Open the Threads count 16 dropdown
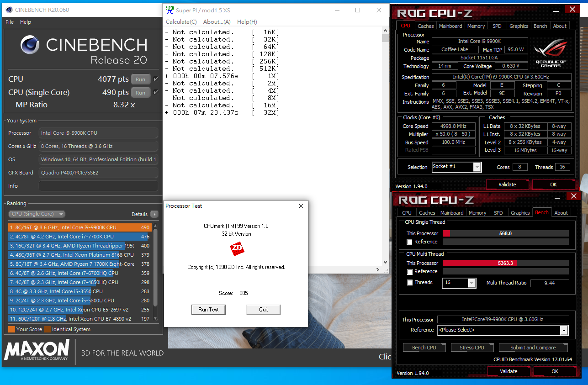The width and height of the screenshot is (588, 385). point(459,283)
